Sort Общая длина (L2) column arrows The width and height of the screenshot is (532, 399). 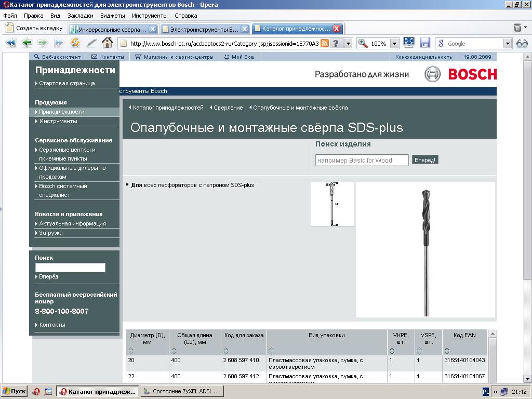pos(174,351)
